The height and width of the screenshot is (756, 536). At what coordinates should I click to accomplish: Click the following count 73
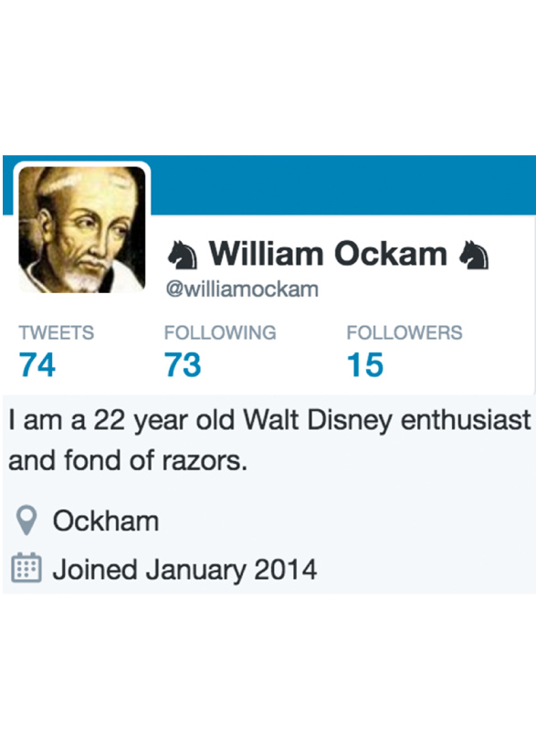pos(183,364)
